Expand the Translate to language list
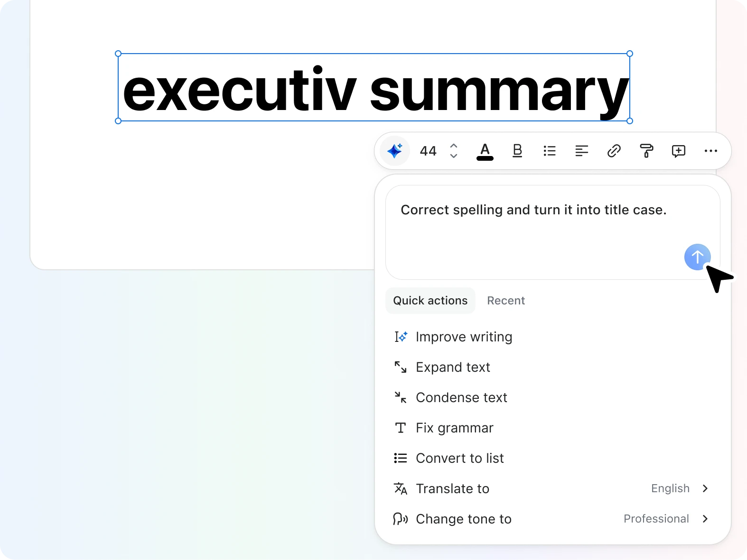Screen dimensions: 747x560 (705, 488)
